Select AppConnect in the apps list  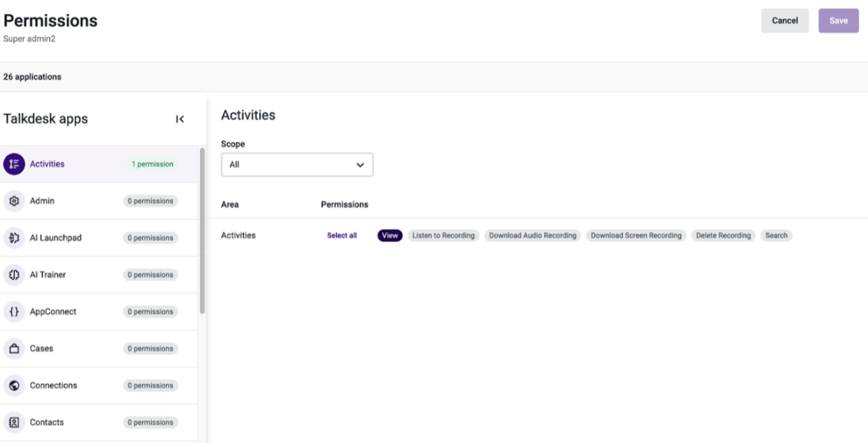tap(99, 311)
